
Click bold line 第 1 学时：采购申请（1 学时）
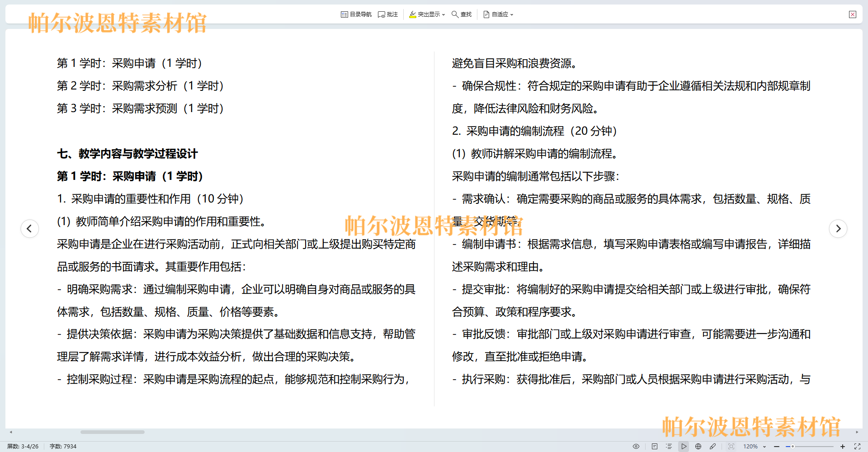point(130,176)
